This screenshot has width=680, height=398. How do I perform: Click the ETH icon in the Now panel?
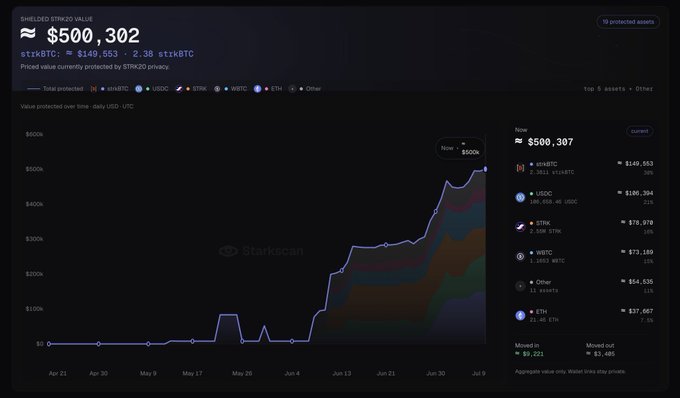coord(520,315)
